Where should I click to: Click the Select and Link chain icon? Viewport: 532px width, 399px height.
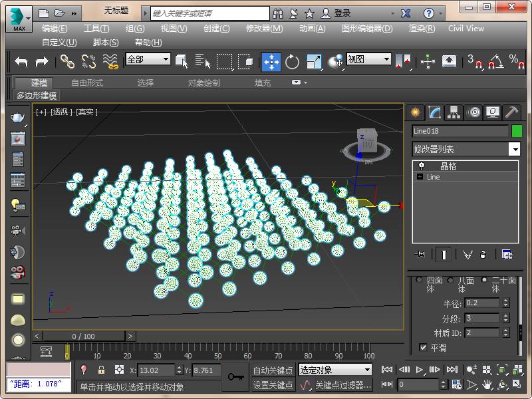point(68,61)
